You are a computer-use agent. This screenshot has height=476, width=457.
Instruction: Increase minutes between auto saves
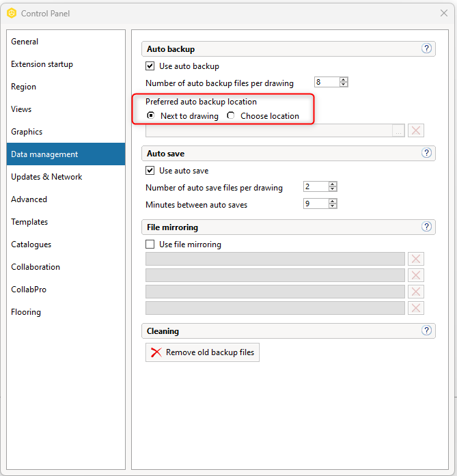coord(333,201)
